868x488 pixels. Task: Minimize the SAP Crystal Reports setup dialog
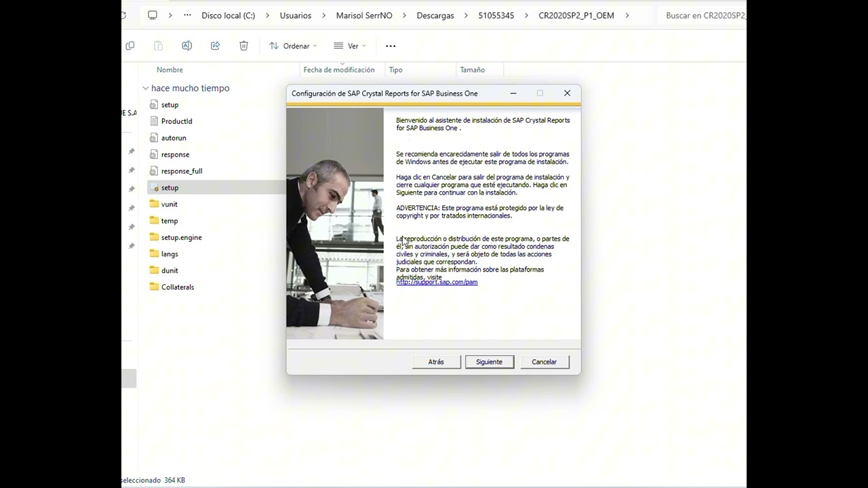pos(513,93)
